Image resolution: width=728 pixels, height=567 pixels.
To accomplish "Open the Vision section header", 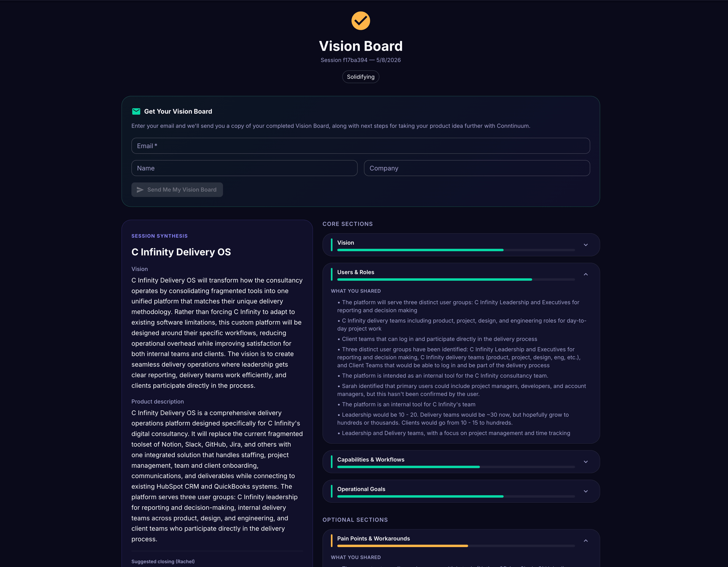I will point(461,245).
